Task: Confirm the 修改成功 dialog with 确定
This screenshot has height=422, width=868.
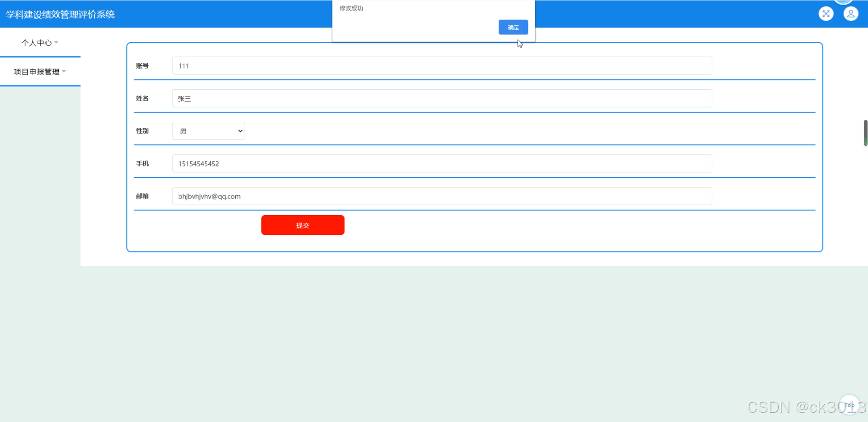Action: [x=513, y=28]
